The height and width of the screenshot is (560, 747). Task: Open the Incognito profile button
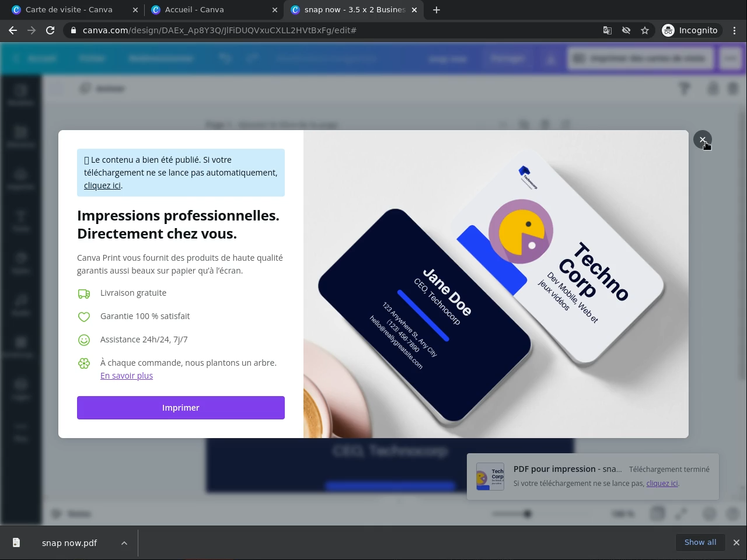point(690,30)
